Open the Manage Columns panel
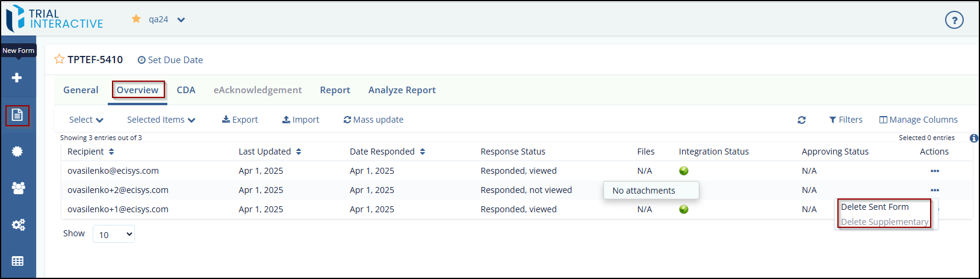Screen dimensions: 980x279 [x=918, y=120]
